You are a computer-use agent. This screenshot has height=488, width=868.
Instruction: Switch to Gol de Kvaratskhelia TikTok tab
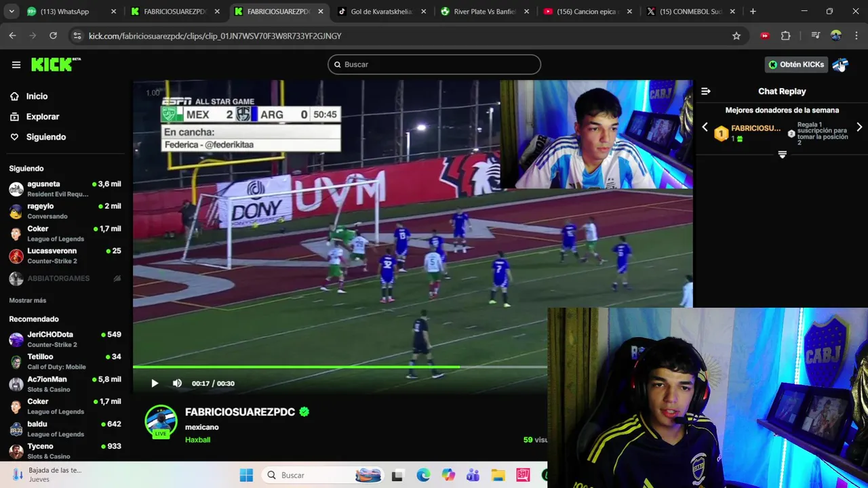pyautogui.click(x=381, y=12)
